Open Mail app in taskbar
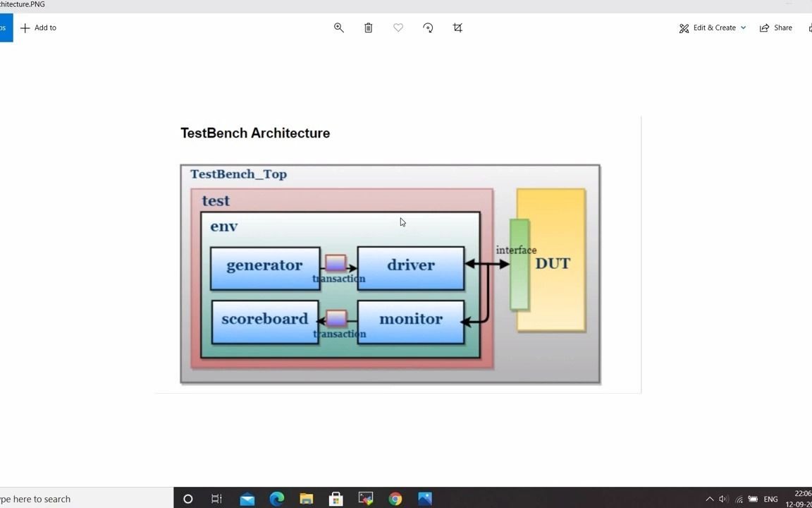This screenshot has width=812, height=508. (247, 499)
